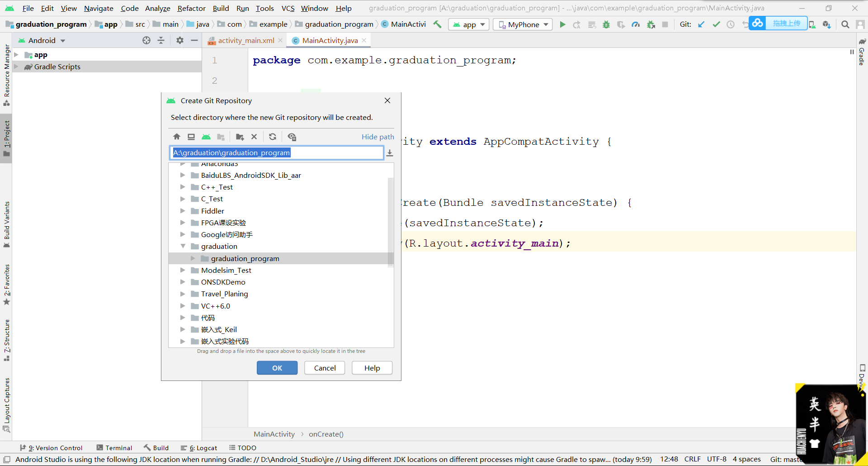Open the Profile app gauge icon
Screen dimensions: 868x466
pyautogui.click(x=636, y=24)
